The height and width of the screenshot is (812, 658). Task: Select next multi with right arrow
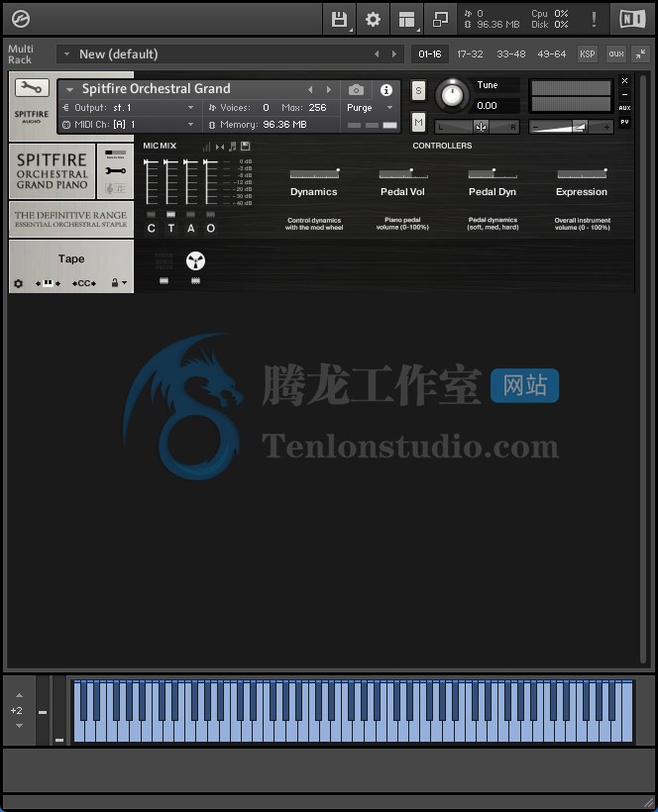tap(394, 53)
